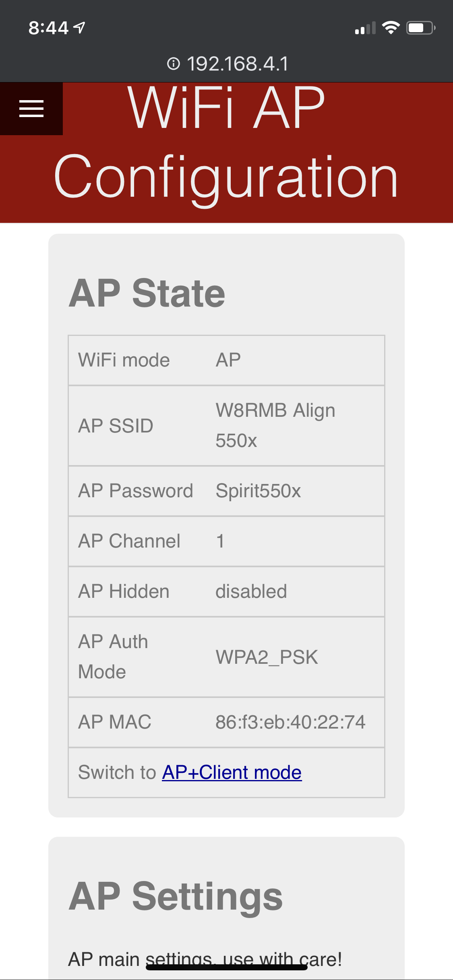Tap the battery indicator icon
Screen dimensions: 453x980
pos(420,28)
